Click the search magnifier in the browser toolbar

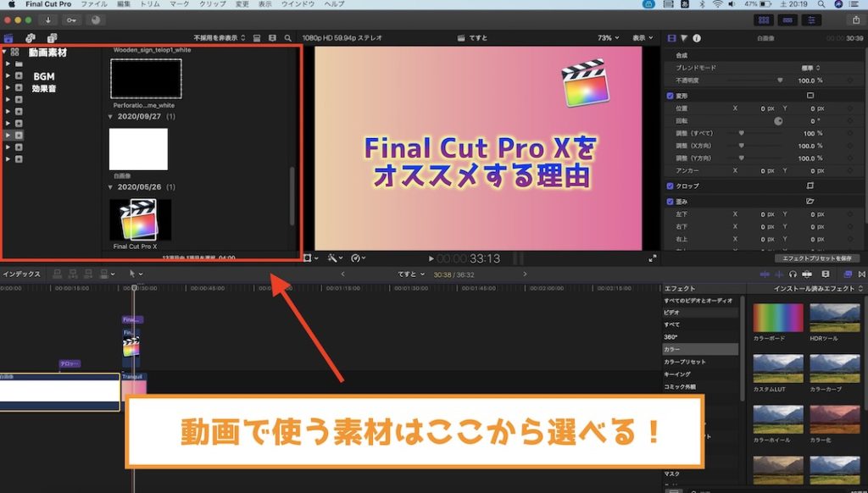287,37
